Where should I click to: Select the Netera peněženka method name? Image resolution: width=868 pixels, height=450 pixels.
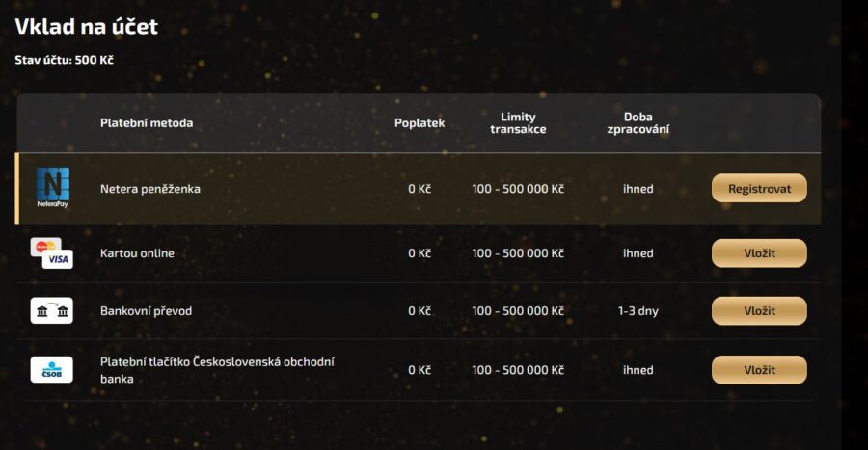click(149, 189)
